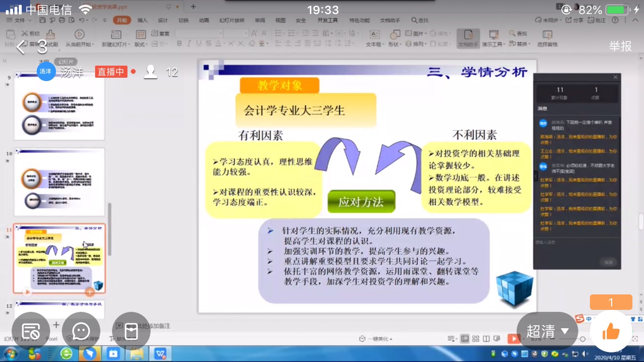Tap the 举报 report button
This screenshot has width=644, height=362.
[x=620, y=46]
